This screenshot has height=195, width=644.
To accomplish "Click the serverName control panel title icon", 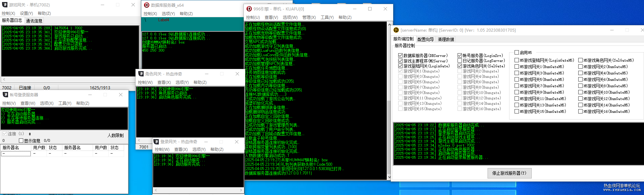I will [396, 30].
